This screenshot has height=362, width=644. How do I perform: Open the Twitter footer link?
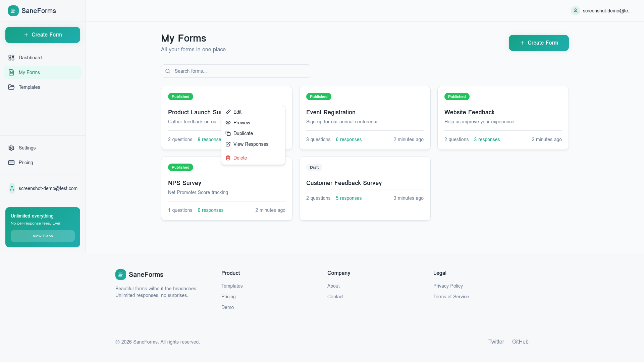pos(496,342)
